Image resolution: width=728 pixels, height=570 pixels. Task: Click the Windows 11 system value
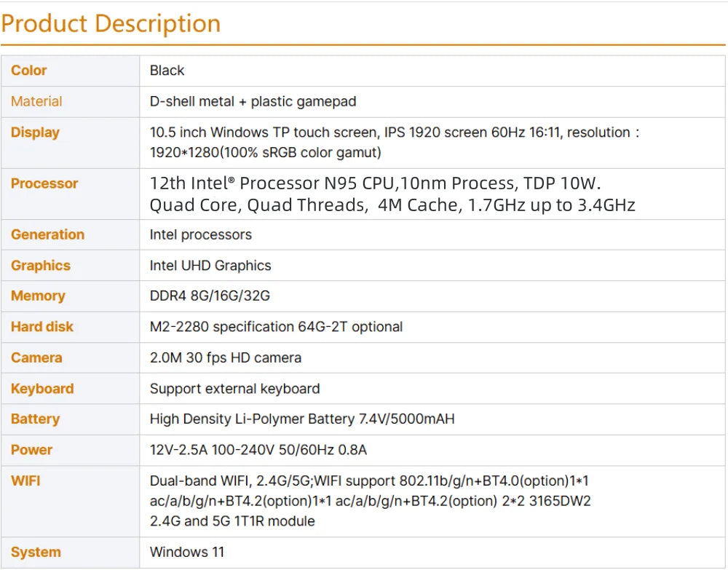point(187,552)
